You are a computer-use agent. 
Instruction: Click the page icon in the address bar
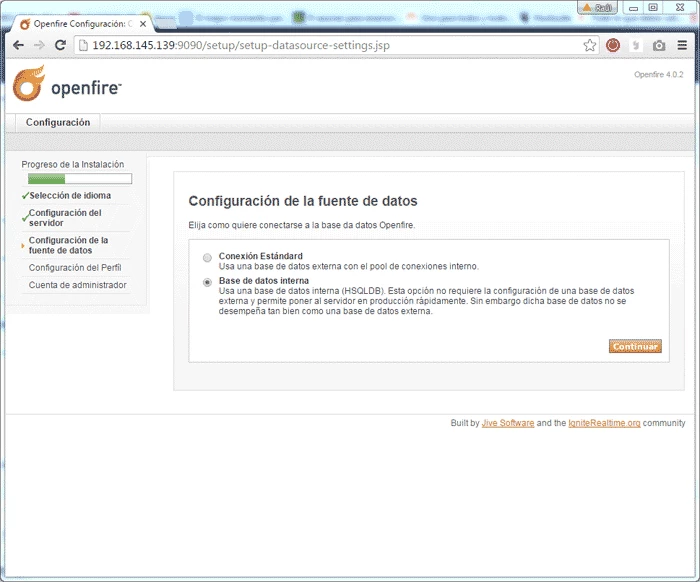83,45
